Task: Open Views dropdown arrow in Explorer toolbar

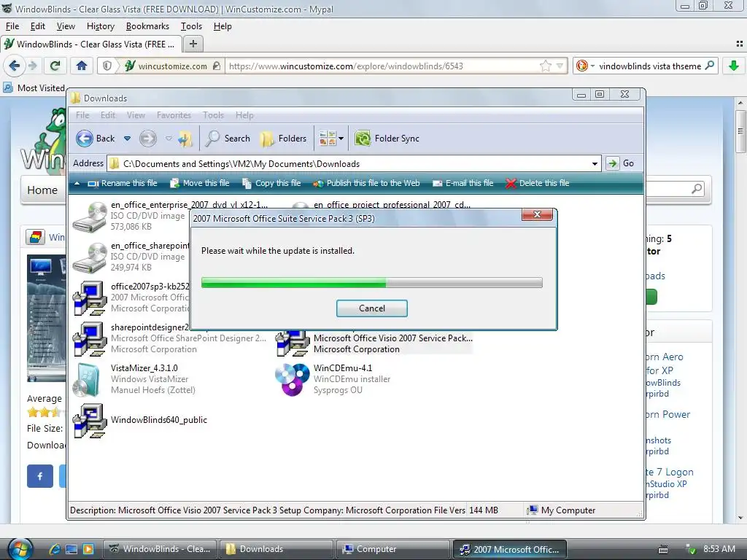Action: click(341, 139)
